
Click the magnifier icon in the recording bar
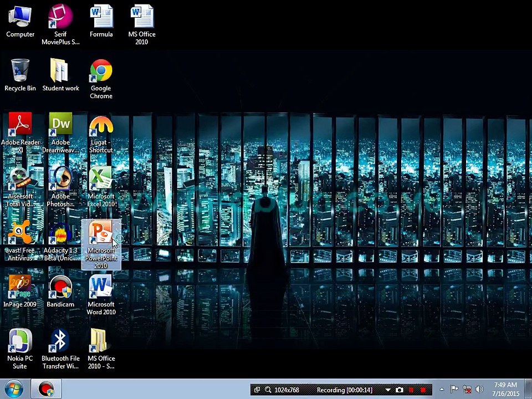(x=268, y=390)
